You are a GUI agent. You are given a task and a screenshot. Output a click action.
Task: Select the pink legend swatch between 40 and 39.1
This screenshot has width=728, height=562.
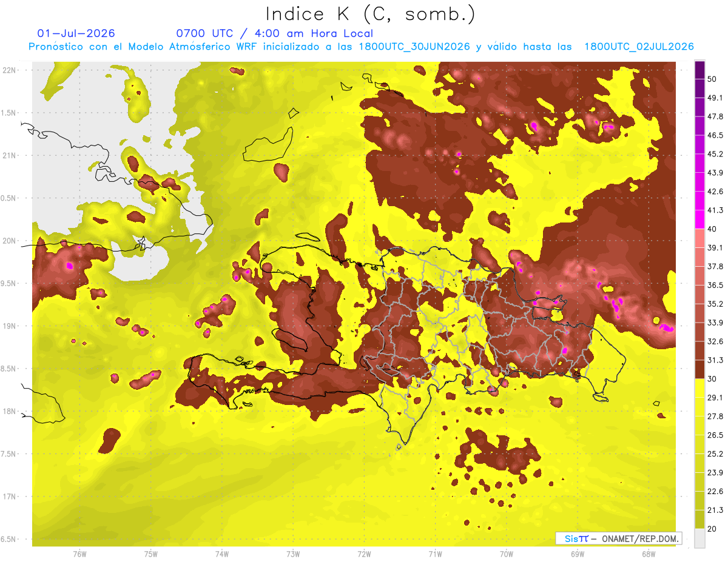point(699,238)
